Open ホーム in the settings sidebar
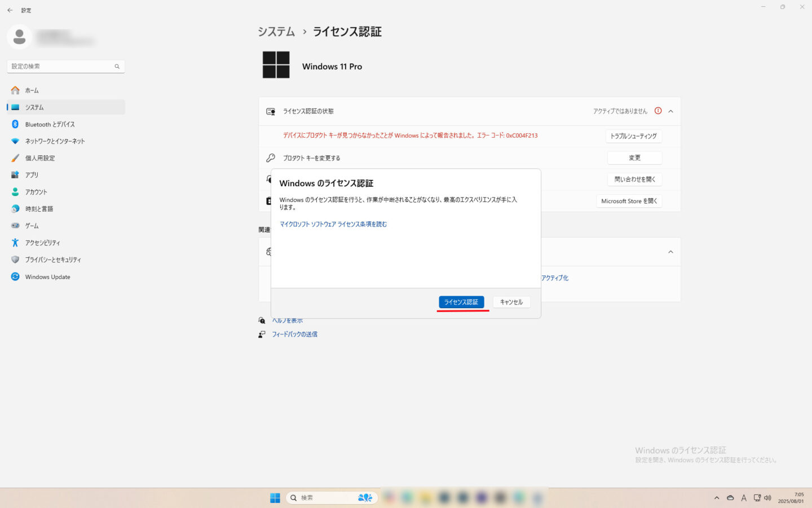This screenshot has height=508, width=812. [66, 90]
